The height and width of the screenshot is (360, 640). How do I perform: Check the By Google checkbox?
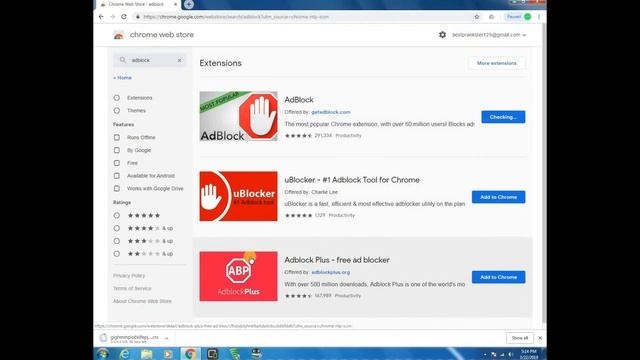[x=117, y=150]
